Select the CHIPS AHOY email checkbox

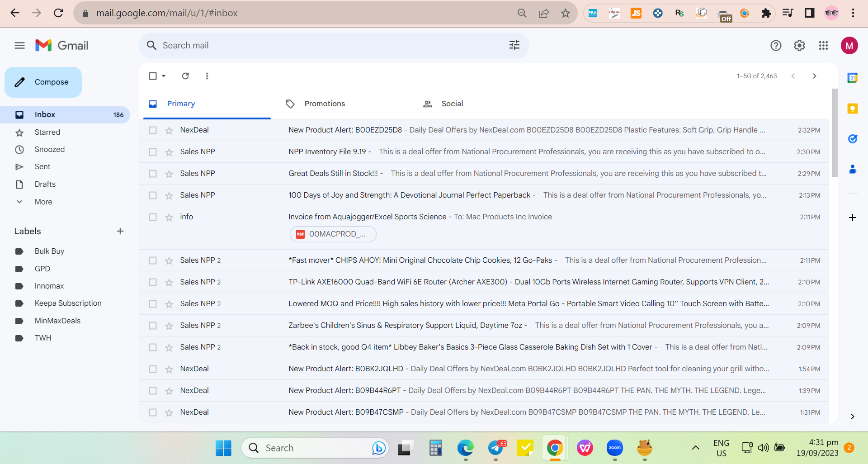153,260
